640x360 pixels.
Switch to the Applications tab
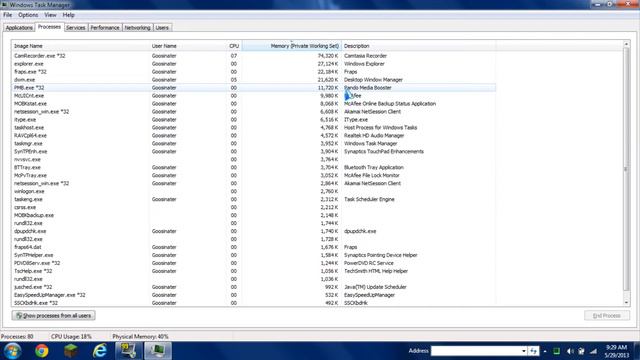pos(19,28)
